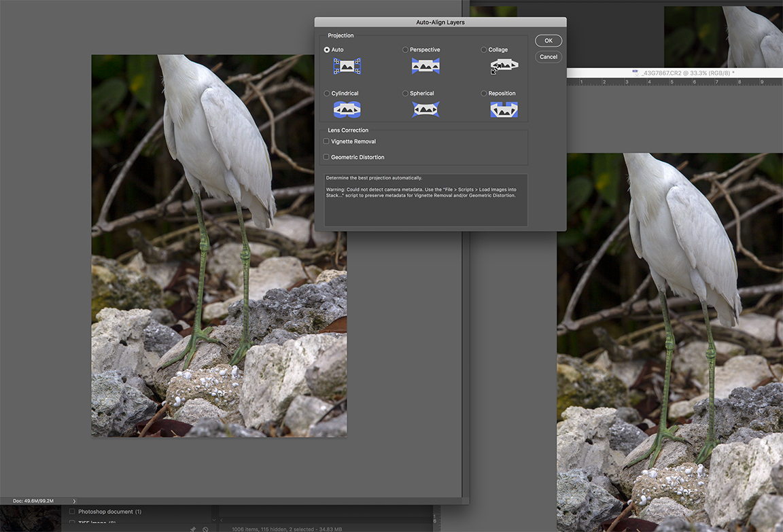The image size is (783, 532).
Task: Expand the Doc size status arrow
Action: click(x=74, y=501)
